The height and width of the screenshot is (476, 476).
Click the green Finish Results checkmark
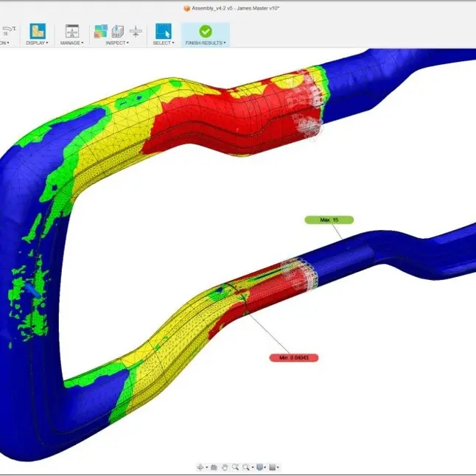(206, 31)
